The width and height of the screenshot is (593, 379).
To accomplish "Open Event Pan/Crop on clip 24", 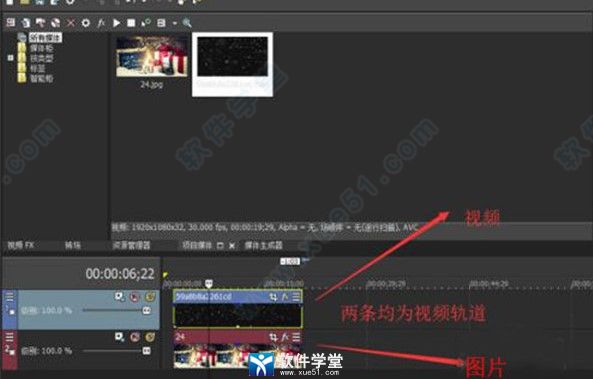I will tap(273, 337).
